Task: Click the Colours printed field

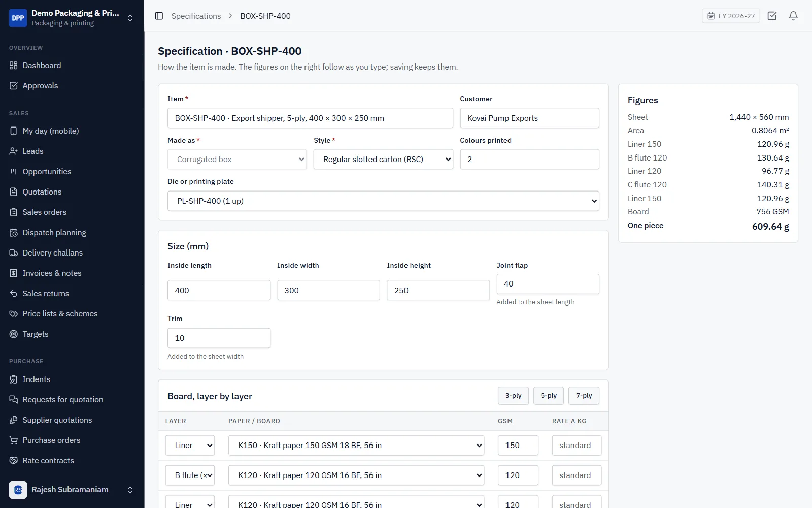Action: (529, 160)
